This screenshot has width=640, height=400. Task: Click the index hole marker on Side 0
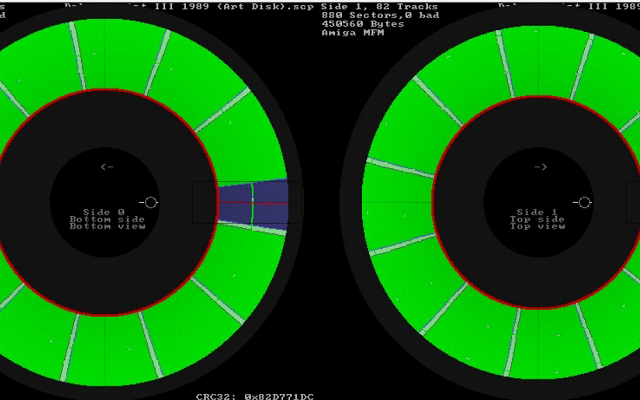(151, 202)
